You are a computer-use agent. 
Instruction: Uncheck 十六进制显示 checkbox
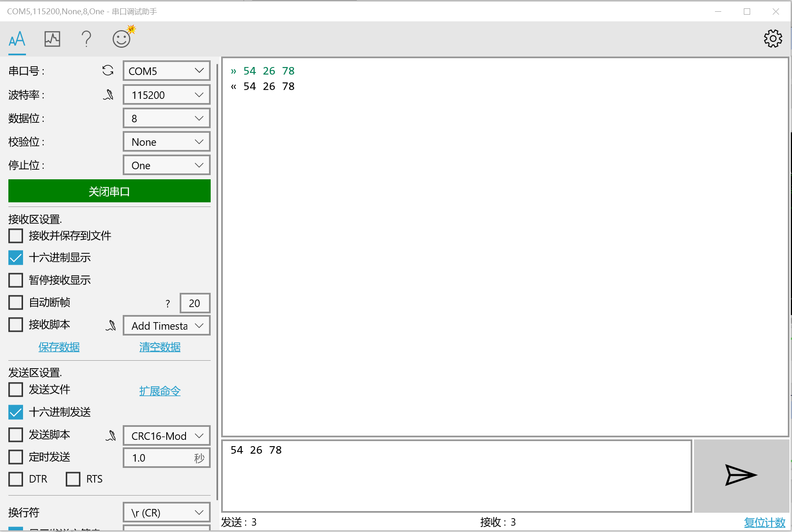coord(16,258)
